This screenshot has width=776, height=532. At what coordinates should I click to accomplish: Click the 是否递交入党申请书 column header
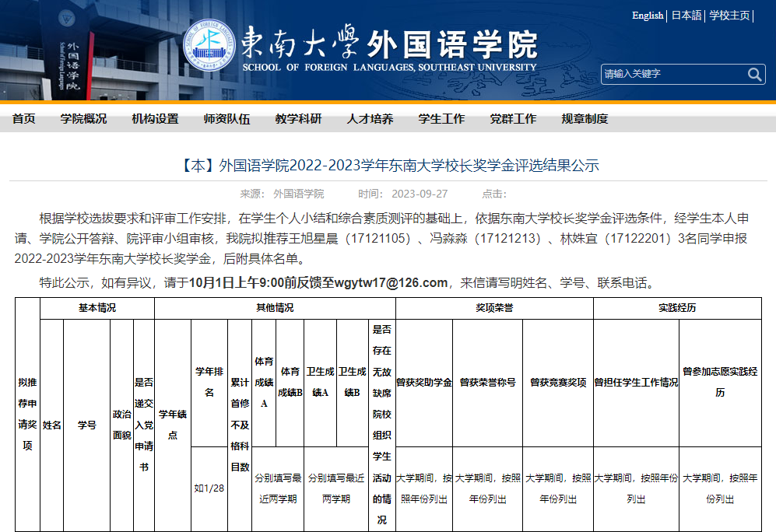point(144,425)
